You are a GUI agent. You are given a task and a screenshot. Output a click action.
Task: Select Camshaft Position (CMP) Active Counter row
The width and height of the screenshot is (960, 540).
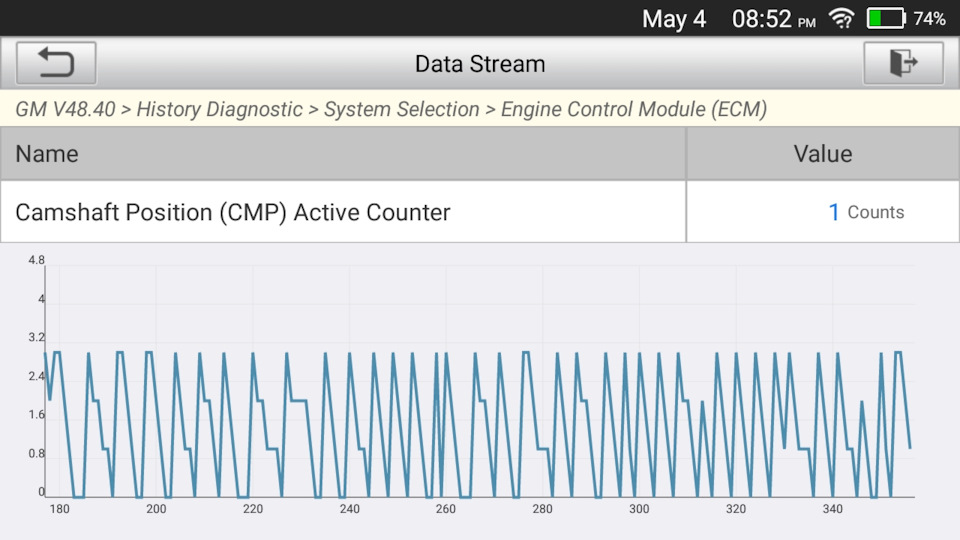[x=233, y=212]
